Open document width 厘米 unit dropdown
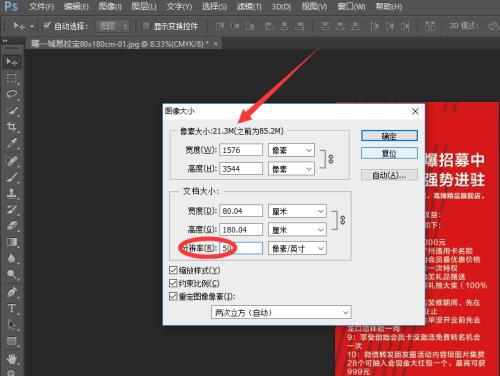 297,211
